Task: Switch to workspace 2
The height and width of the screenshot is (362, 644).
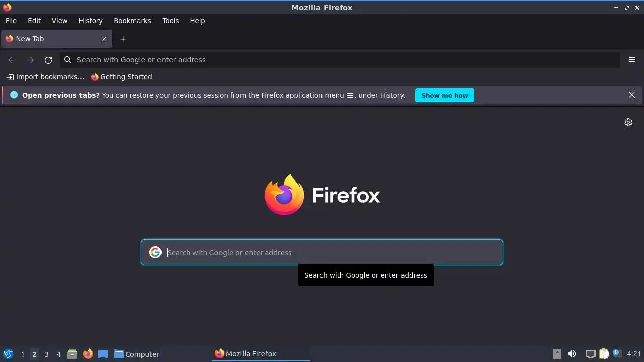Action: [x=34, y=354]
